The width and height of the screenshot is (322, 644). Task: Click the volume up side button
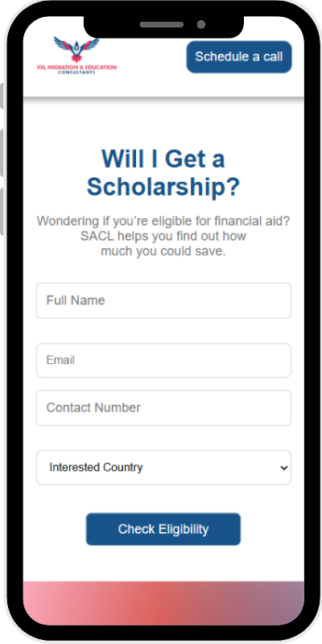point(2,153)
